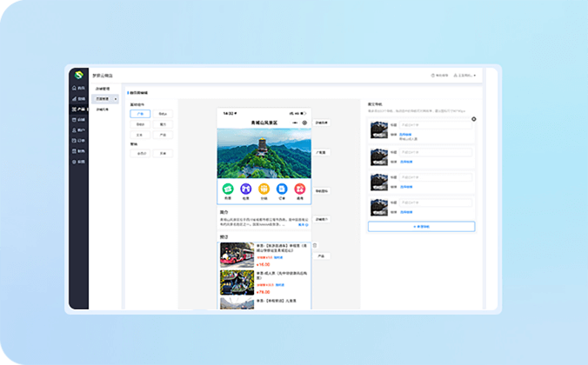Click the trash icon beside the product list
The height and width of the screenshot is (365, 588).
[315, 245]
